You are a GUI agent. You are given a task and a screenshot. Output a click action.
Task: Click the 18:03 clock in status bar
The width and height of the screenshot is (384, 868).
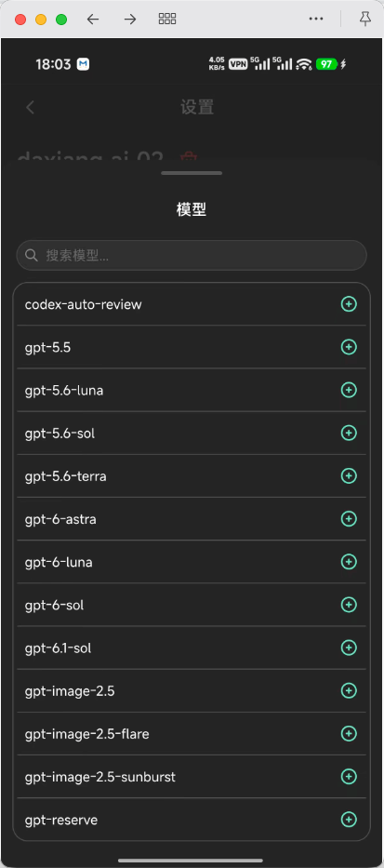click(53, 64)
